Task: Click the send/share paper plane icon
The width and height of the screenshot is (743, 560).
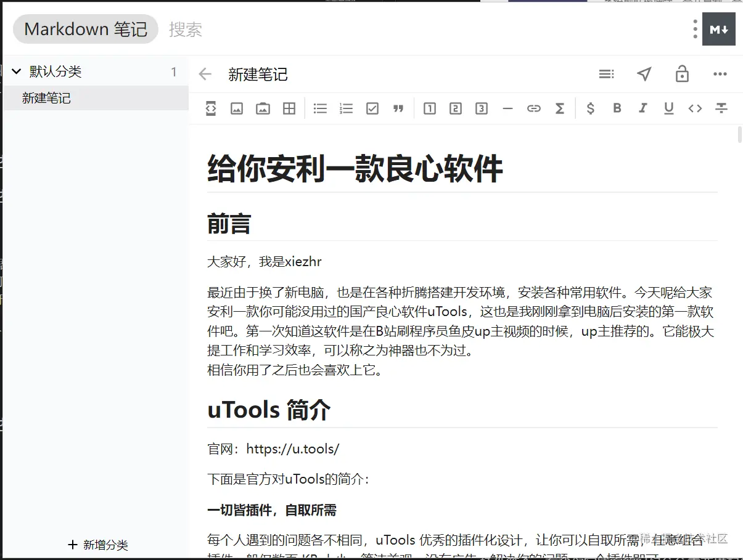Action: [644, 74]
